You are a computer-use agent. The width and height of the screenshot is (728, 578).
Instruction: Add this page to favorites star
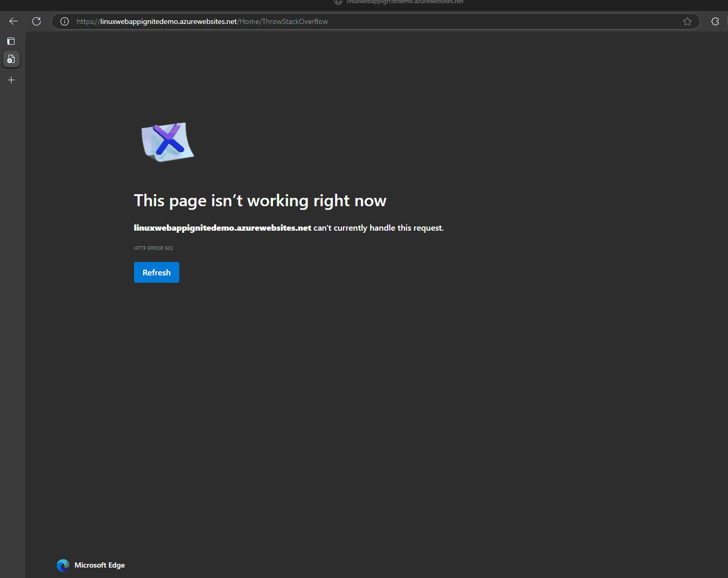[x=687, y=21]
